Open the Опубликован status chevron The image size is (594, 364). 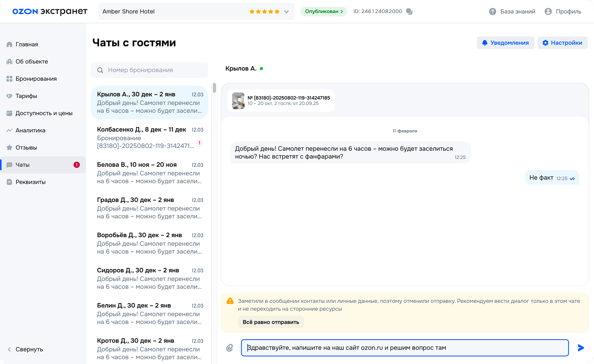click(x=341, y=11)
